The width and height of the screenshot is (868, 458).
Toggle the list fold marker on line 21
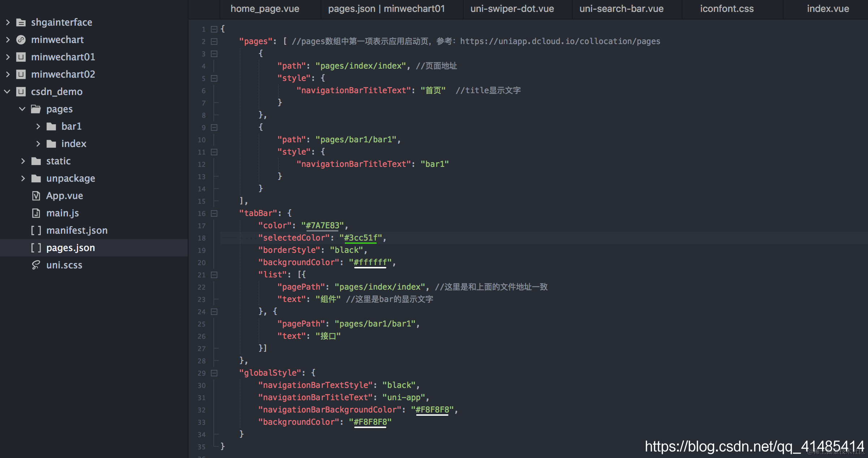(x=214, y=275)
